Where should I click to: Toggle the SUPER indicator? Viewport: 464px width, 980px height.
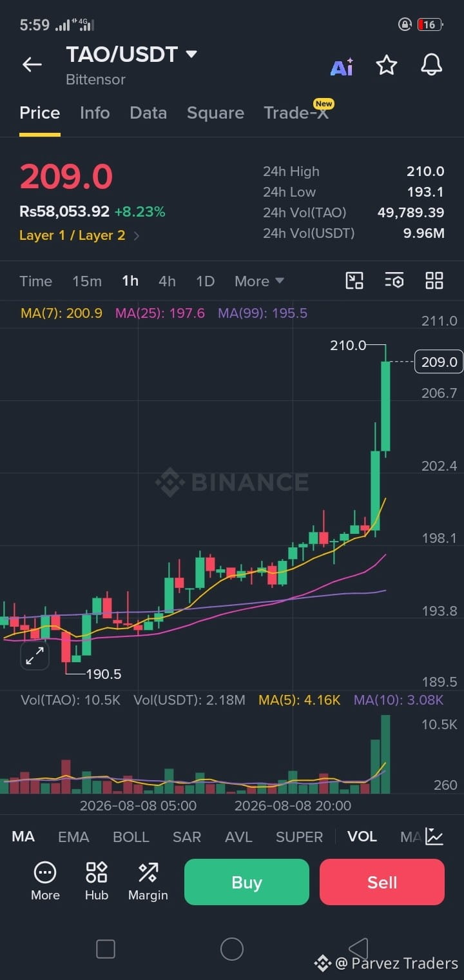(x=299, y=837)
